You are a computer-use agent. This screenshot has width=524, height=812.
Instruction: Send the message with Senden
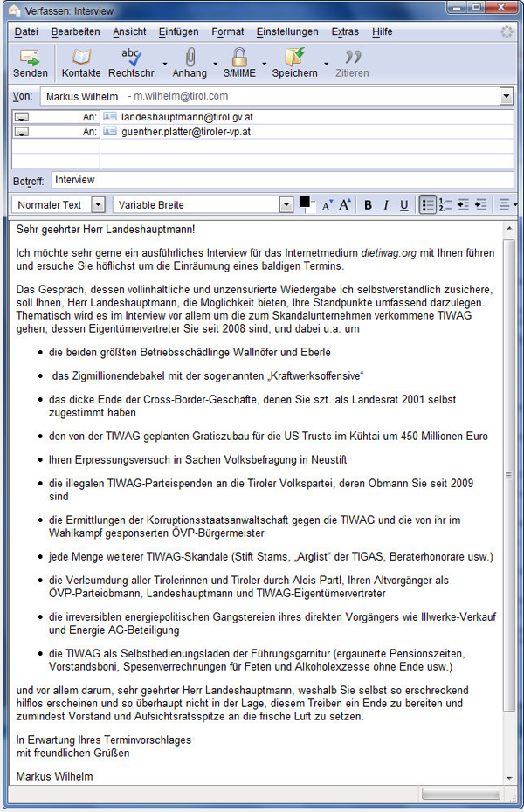tap(30, 63)
